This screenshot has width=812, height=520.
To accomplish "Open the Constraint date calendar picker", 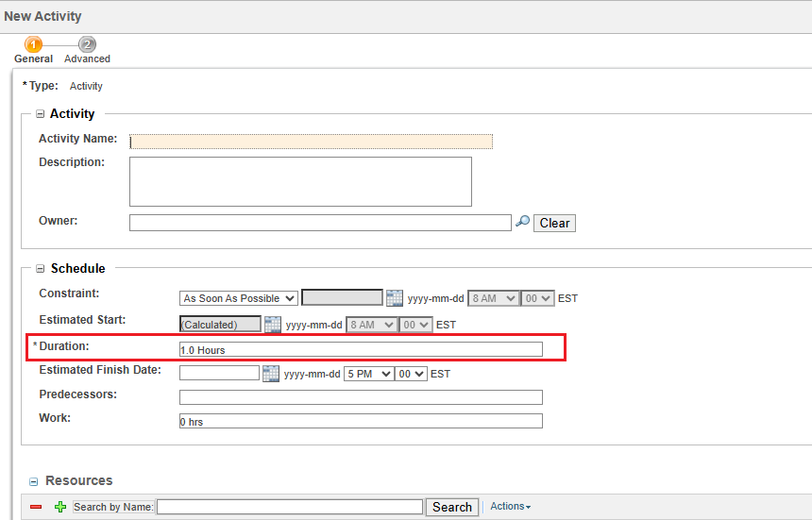I will [395, 297].
